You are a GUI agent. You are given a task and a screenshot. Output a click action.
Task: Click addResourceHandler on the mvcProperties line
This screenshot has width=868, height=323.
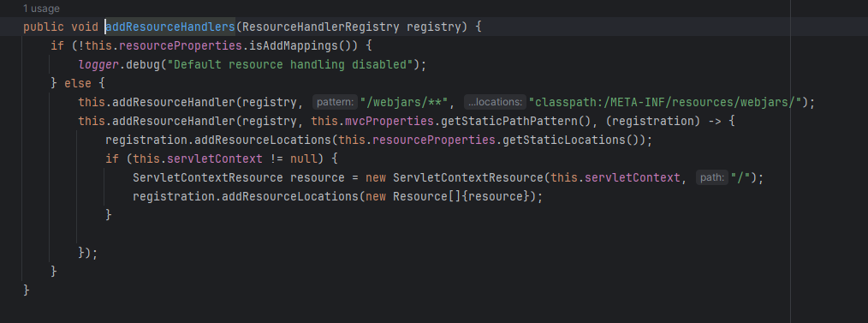(x=174, y=121)
